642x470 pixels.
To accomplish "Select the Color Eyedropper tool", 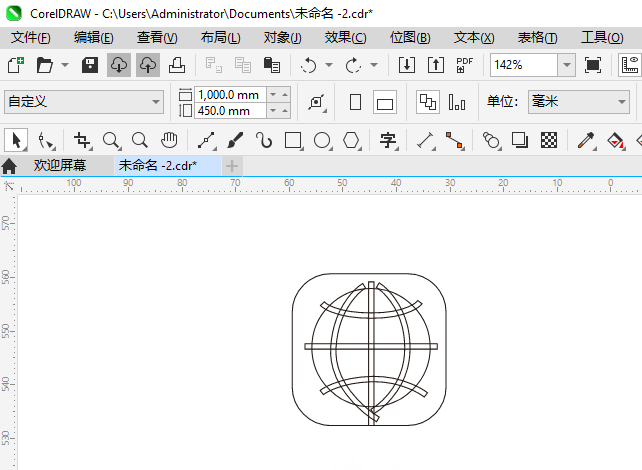I will pyautogui.click(x=586, y=140).
